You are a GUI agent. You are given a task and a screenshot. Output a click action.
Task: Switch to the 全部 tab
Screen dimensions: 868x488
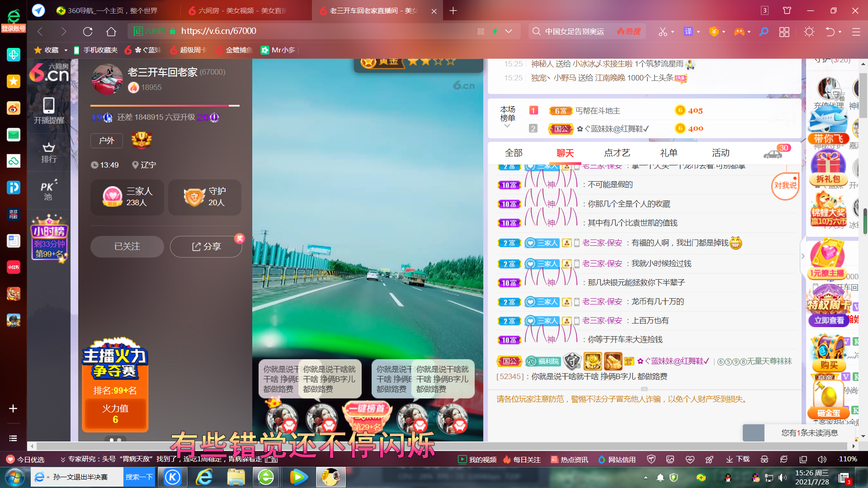(514, 153)
